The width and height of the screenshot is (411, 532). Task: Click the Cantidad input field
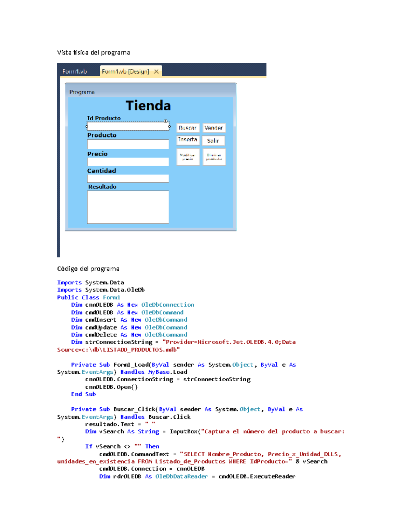(x=128, y=178)
